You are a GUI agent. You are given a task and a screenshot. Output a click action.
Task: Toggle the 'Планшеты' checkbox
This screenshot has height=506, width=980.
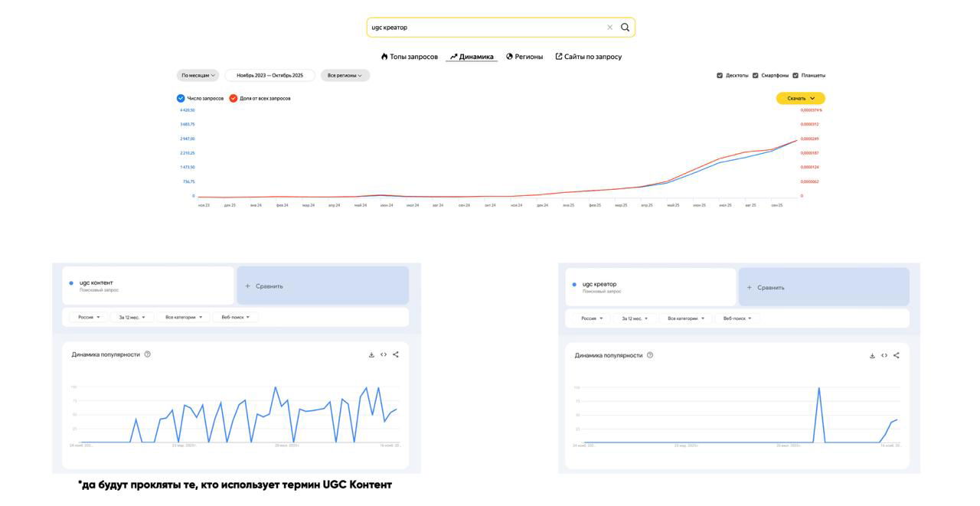point(795,76)
